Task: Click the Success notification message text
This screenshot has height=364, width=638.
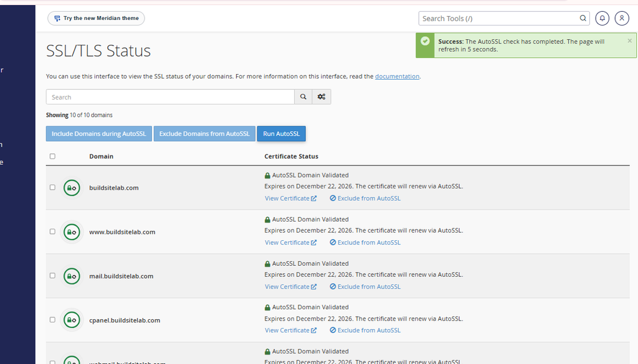Action: [521, 45]
